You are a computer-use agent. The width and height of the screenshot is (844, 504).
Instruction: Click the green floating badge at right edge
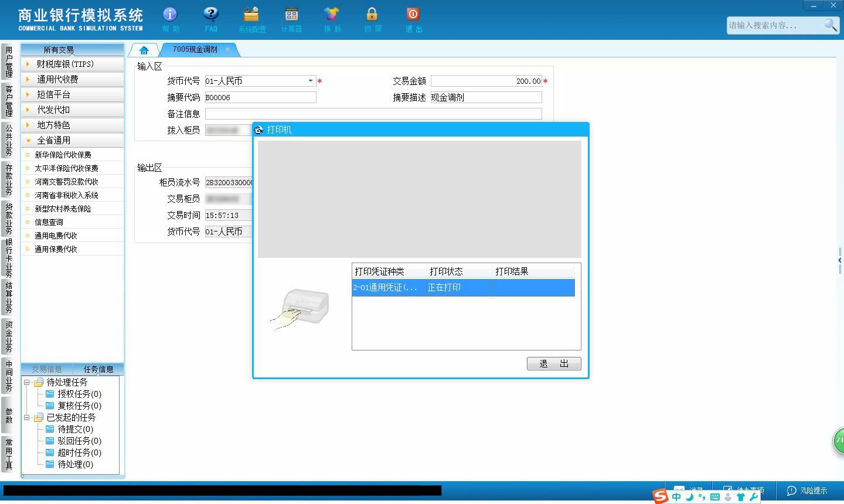click(839, 441)
